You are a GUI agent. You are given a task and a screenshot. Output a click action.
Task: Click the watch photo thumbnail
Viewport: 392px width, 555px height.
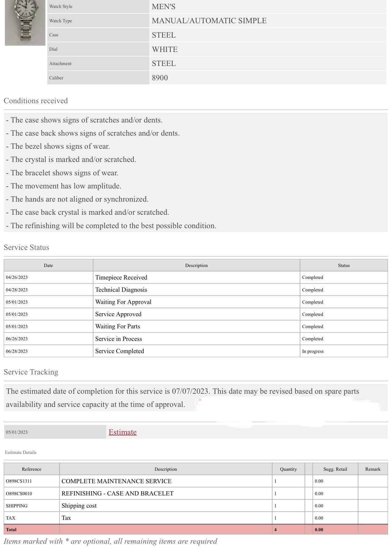point(25,23)
